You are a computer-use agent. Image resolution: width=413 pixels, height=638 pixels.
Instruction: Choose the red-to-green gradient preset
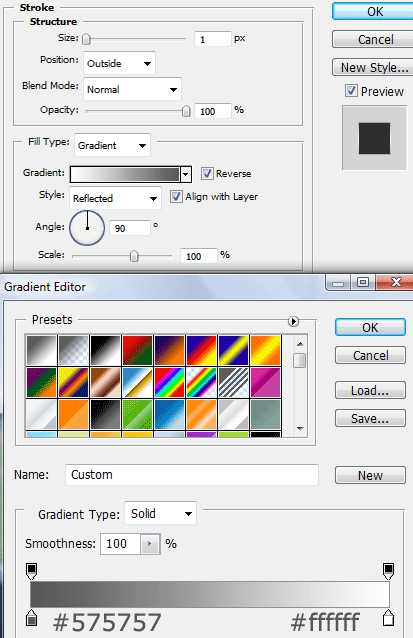(137, 350)
